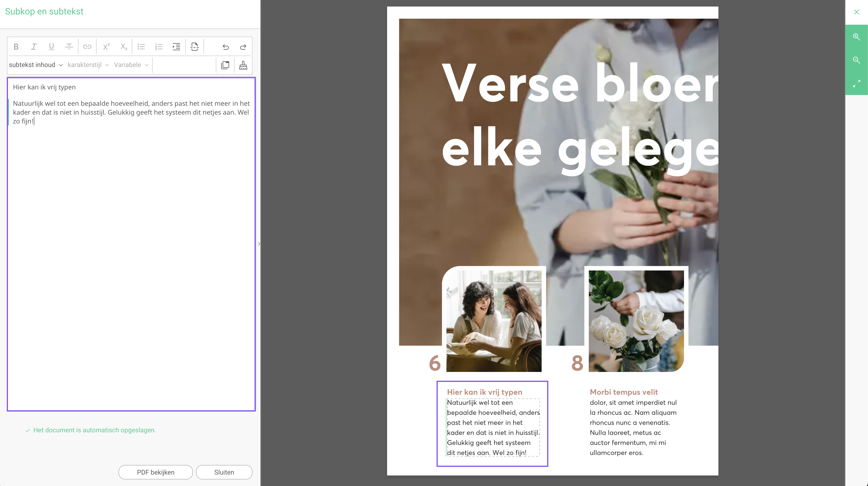Increase the text indent
868x486 pixels.
[176, 46]
